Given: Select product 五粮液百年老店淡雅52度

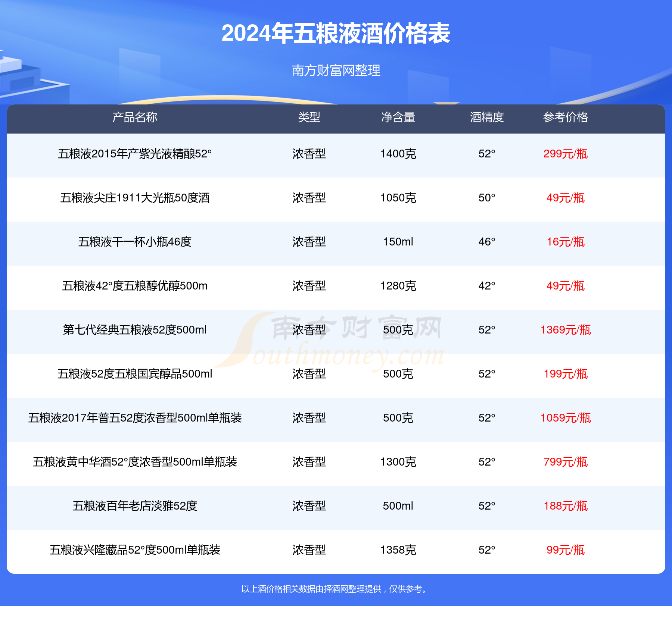Looking at the screenshot, I should pos(135,506).
